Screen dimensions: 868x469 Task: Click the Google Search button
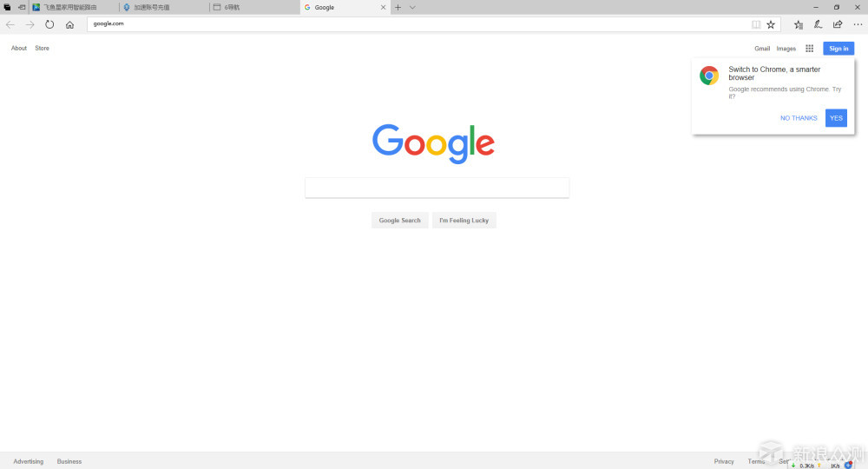[x=399, y=220]
